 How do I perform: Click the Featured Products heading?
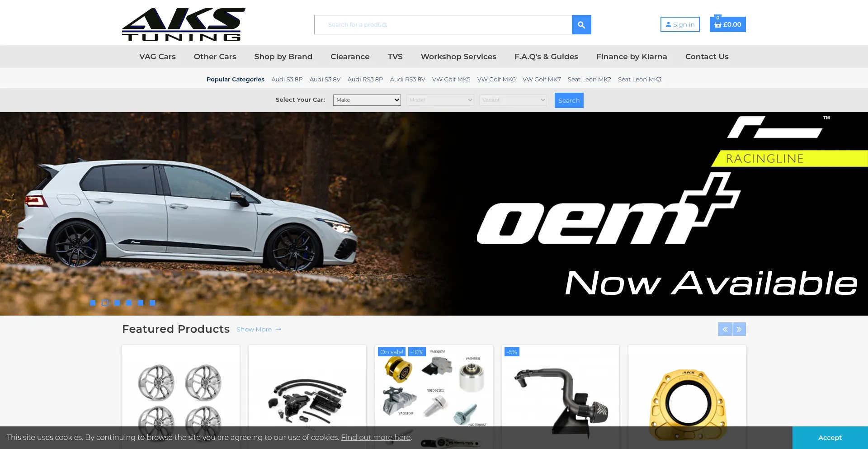(x=176, y=329)
